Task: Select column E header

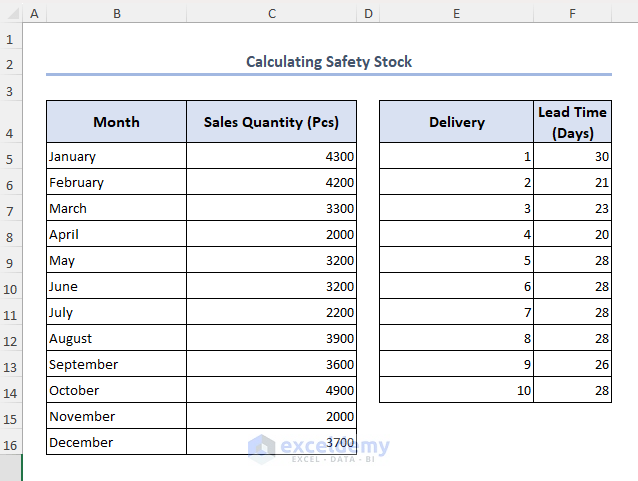Action: point(456,13)
